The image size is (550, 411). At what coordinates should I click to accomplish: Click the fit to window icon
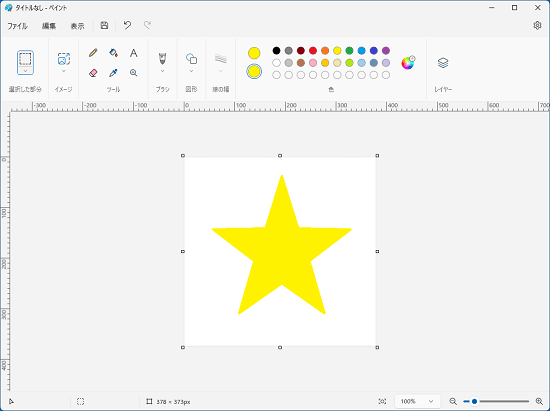[x=382, y=401]
